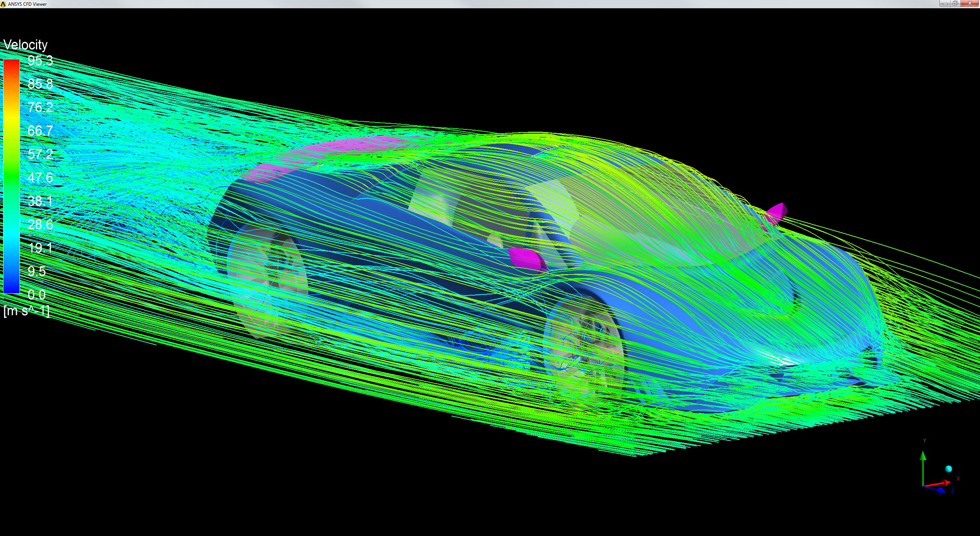Click the 0.0 minimum legend value
This screenshot has width=980, height=536.
point(37,295)
